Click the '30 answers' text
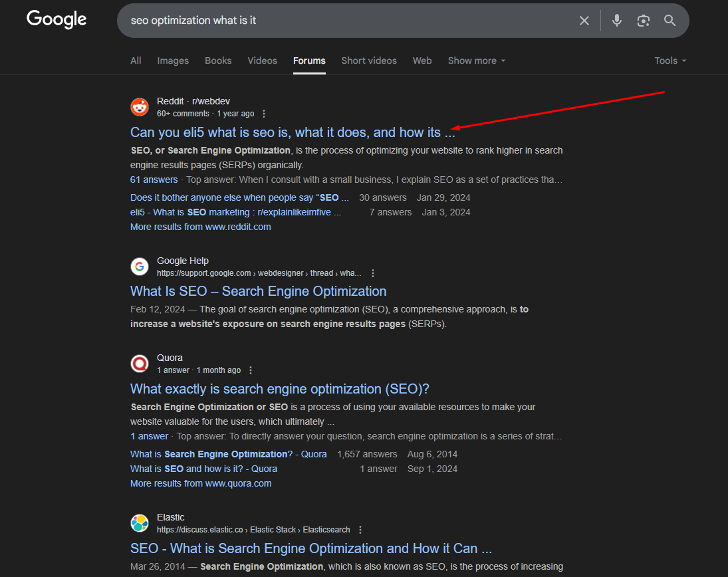 (382, 197)
